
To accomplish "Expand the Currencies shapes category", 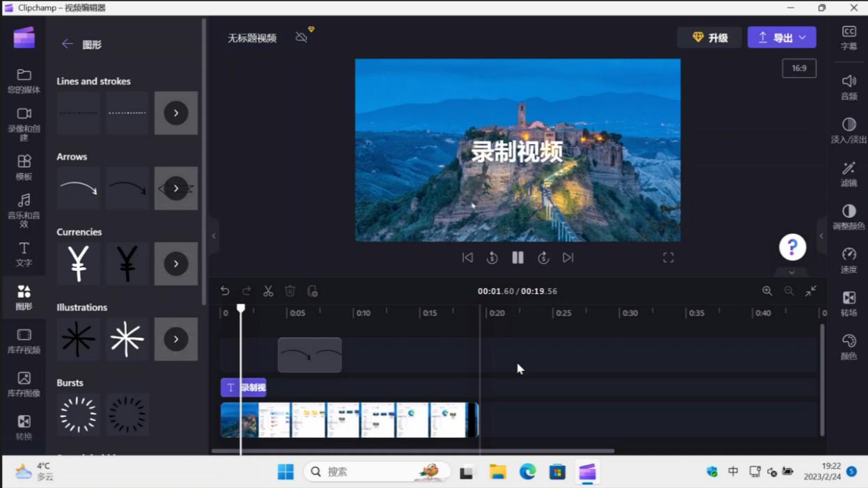I will (x=176, y=263).
